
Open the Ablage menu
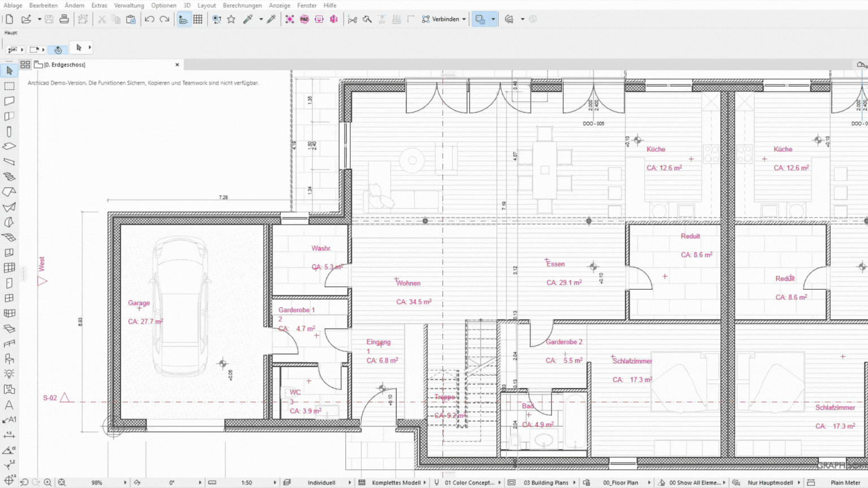13,5
